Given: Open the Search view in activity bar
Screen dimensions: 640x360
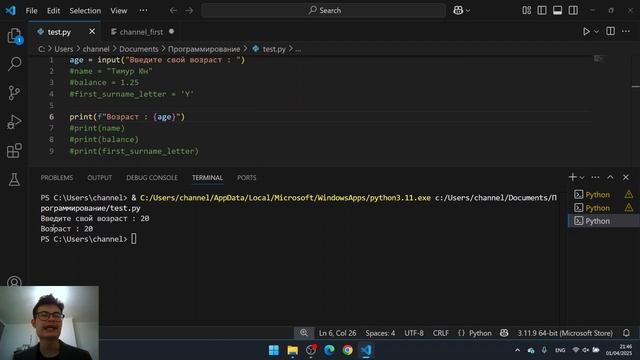Looking at the screenshot, I should 14,64.
